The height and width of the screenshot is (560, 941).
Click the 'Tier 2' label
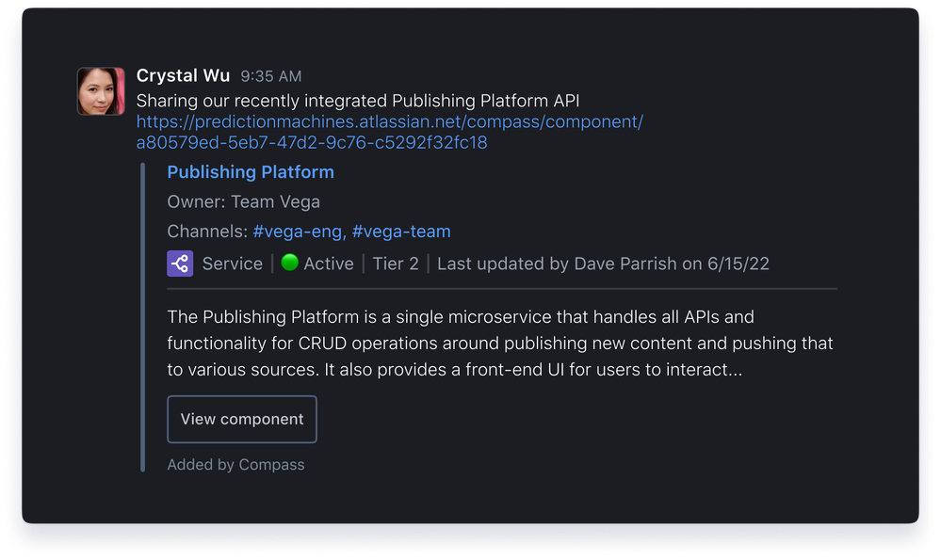(x=396, y=264)
